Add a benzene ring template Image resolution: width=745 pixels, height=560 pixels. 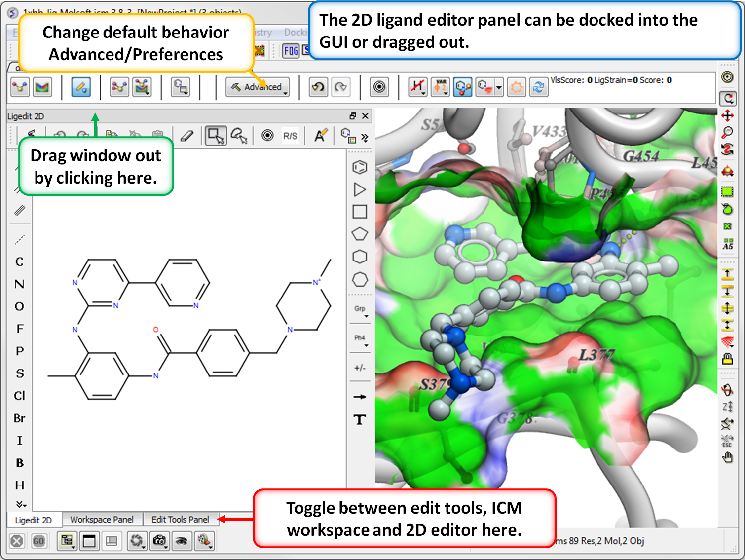tap(360, 167)
